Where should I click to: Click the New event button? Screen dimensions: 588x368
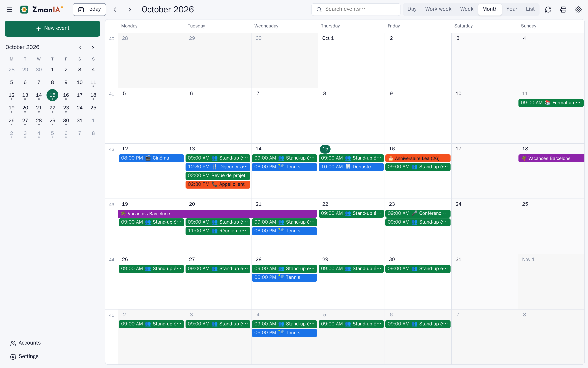click(x=52, y=28)
